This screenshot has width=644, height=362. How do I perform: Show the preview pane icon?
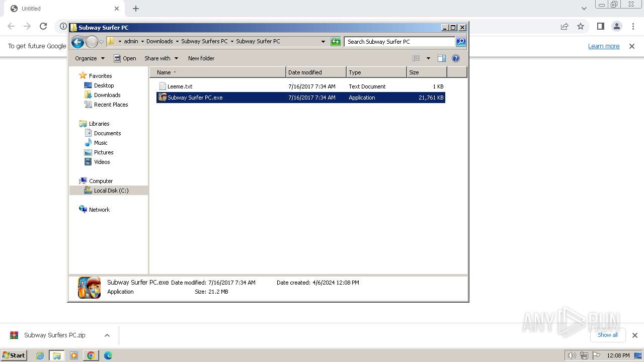pyautogui.click(x=442, y=58)
